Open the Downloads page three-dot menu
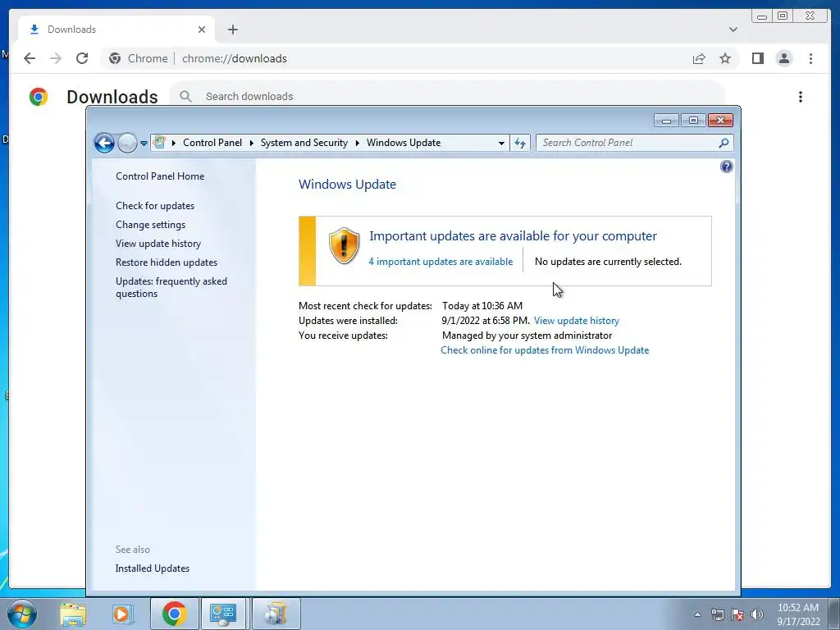840x630 pixels. (801, 97)
